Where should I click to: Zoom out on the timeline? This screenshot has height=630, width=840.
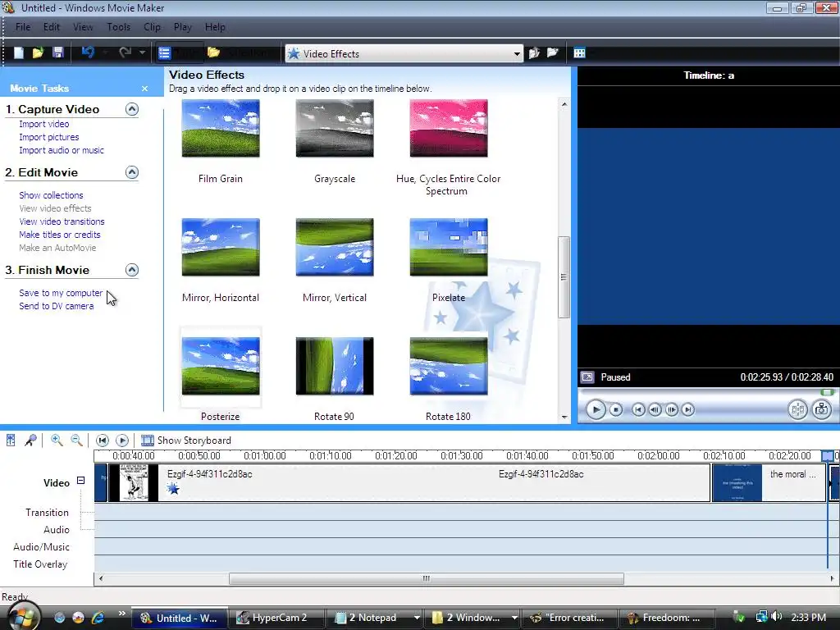[76, 441]
